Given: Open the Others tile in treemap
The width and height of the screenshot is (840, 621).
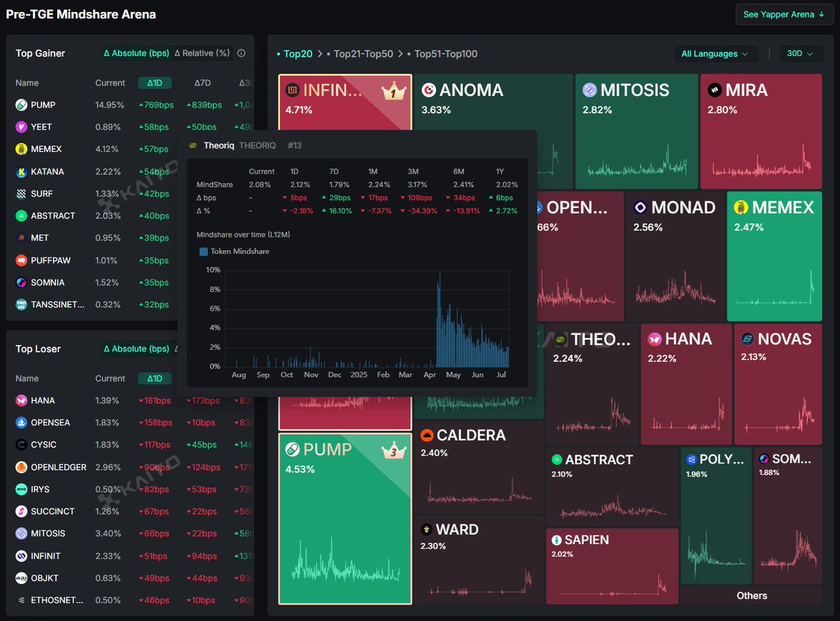Looking at the screenshot, I should [x=752, y=596].
